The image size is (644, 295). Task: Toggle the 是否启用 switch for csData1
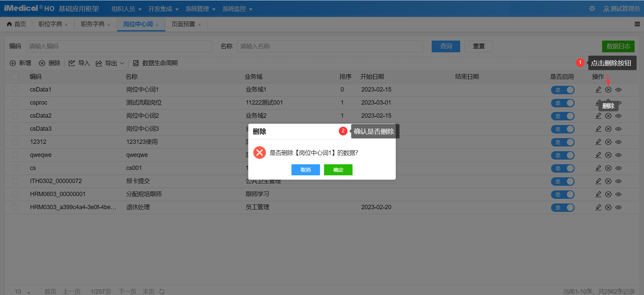point(562,90)
